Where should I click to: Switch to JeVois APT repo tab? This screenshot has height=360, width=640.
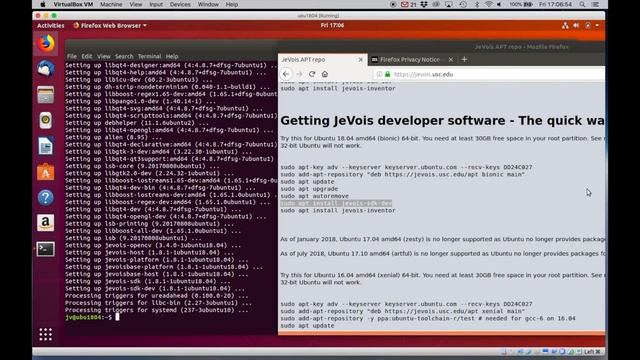pos(322,60)
